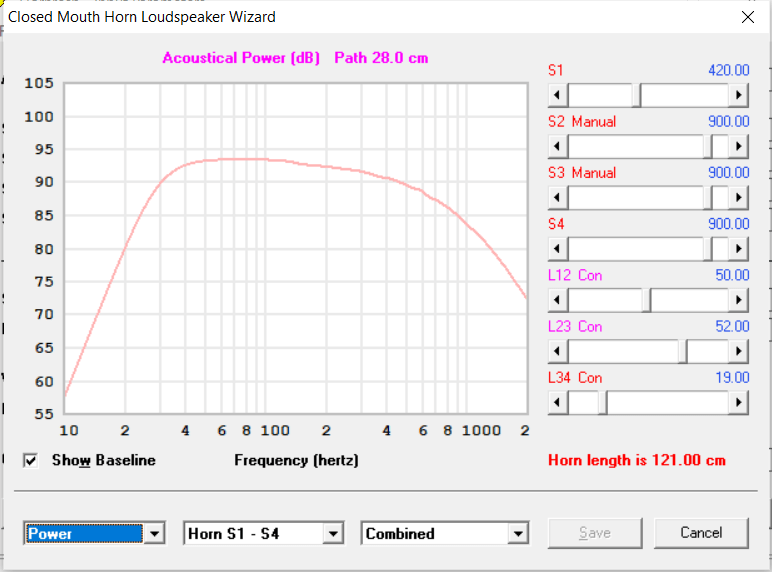
Task: Click the Horn length is 121.00 cm text
Action: pos(637,460)
